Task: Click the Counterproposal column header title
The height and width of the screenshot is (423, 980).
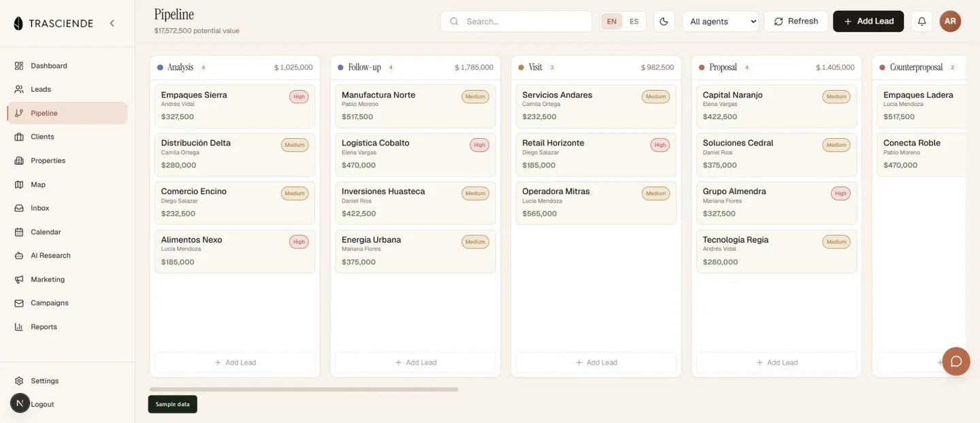Action: (916, 67)
